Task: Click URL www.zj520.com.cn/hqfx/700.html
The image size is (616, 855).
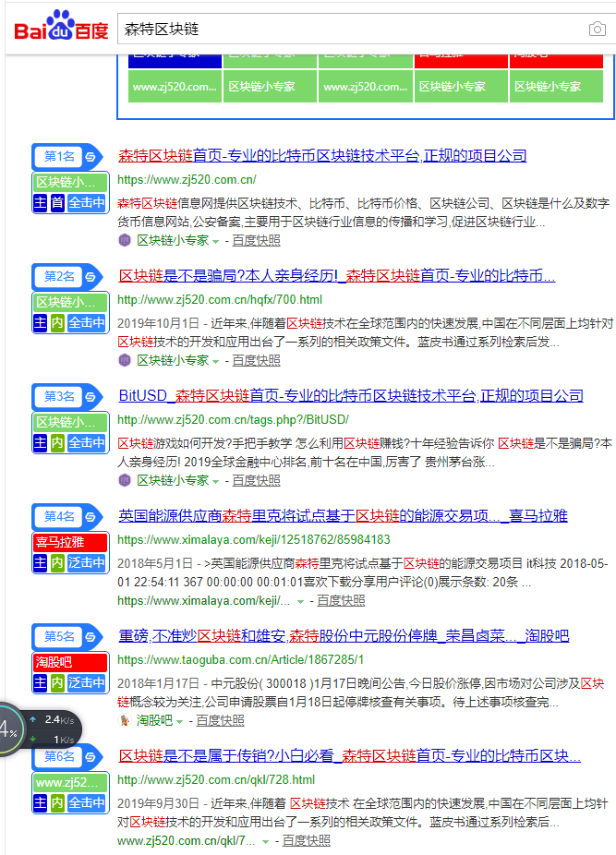Action: click(x=219, y=300)
